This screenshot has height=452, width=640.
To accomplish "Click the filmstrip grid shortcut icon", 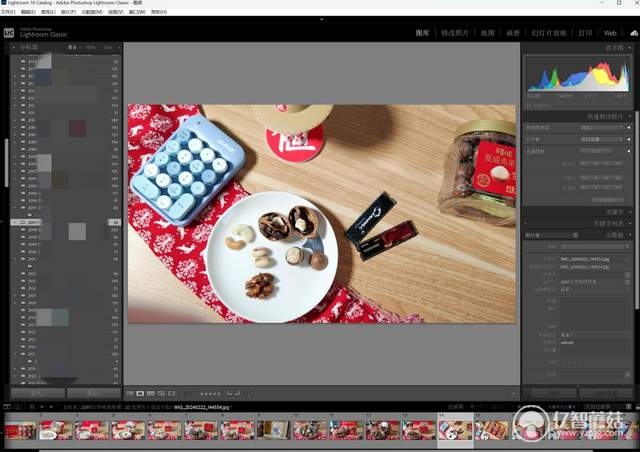I will pyautogui.click(x=32, y=407).
